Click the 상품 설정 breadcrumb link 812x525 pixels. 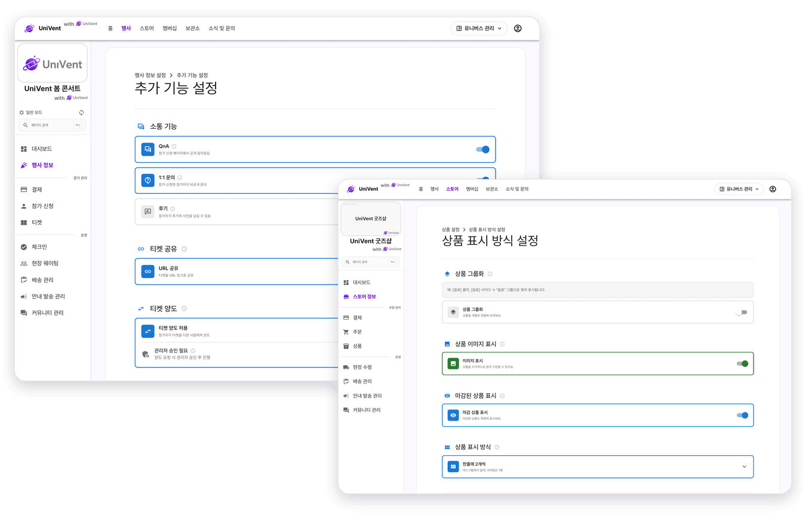451,230
